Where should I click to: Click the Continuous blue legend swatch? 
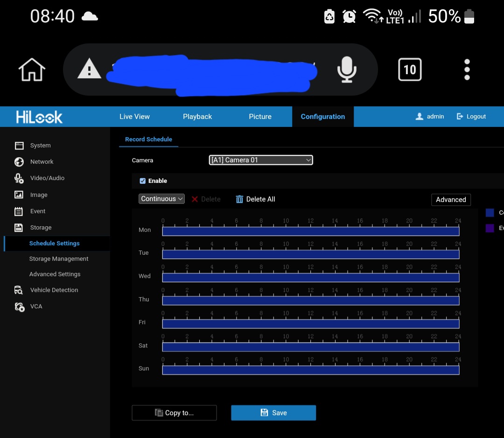[490, 213]
